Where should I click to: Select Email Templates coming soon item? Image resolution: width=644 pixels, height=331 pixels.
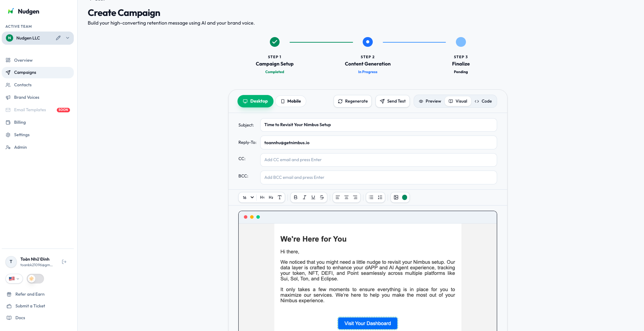point(38,110)
